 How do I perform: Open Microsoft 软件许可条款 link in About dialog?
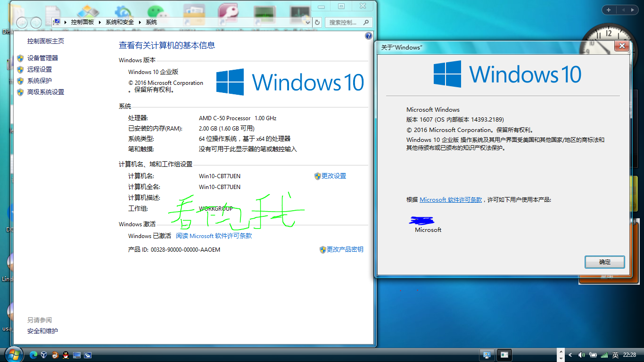451,200
